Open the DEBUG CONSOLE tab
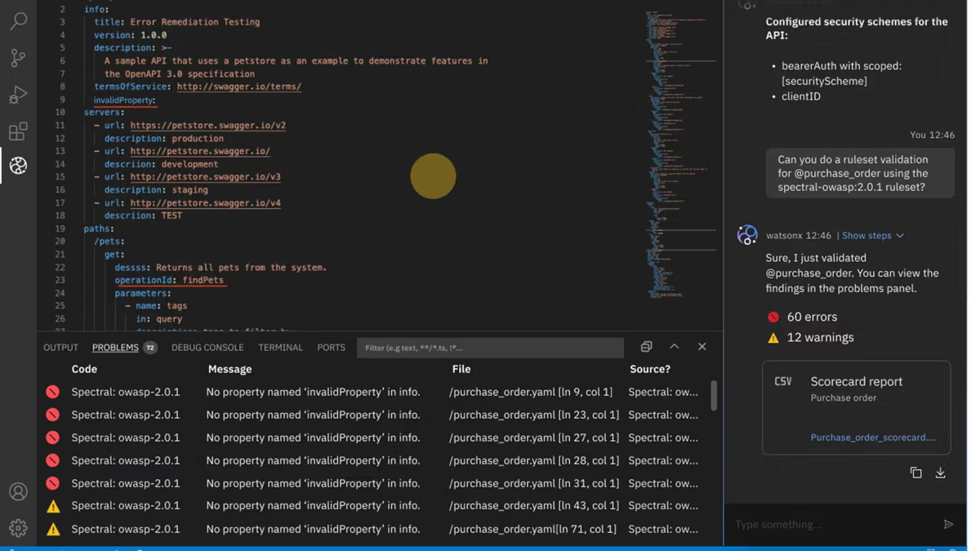980x551 pixels. pyautogui.click(x=207, y=348)
